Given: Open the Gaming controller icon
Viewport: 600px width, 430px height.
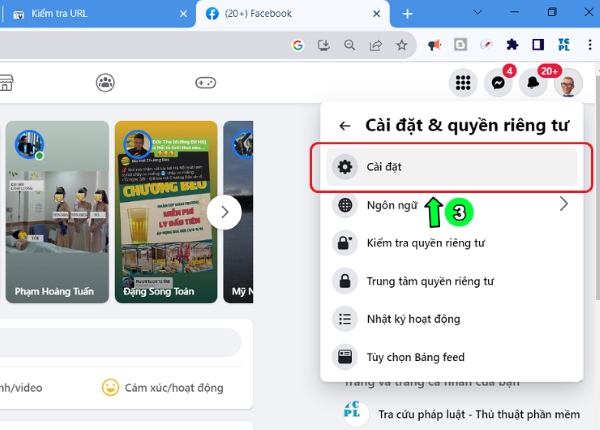Looking at the screenshot, I should tap(205, 83).
